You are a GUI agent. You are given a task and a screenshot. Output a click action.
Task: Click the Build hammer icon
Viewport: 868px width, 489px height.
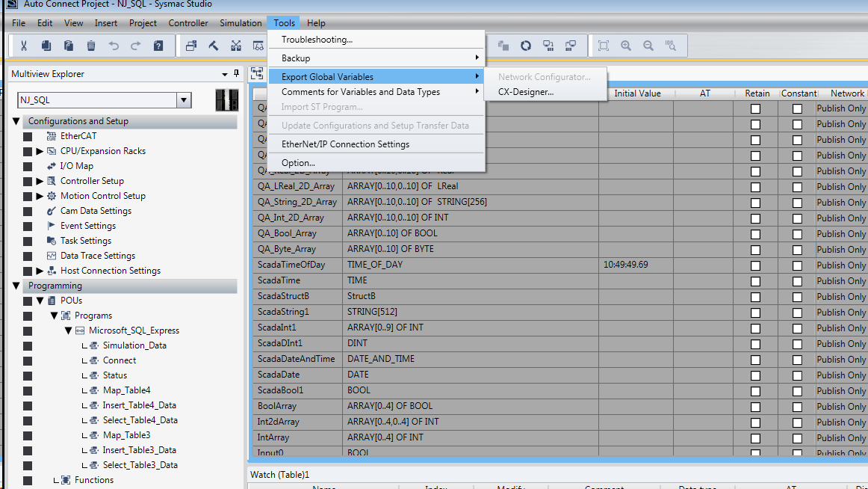(x=214, y=46)
